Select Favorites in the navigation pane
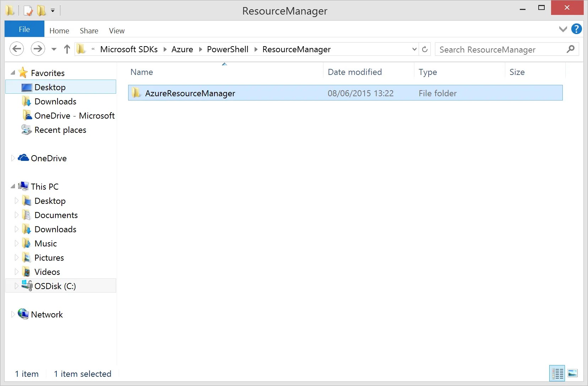The width and height of the screenshot is (588, 386). click(48, 73)
